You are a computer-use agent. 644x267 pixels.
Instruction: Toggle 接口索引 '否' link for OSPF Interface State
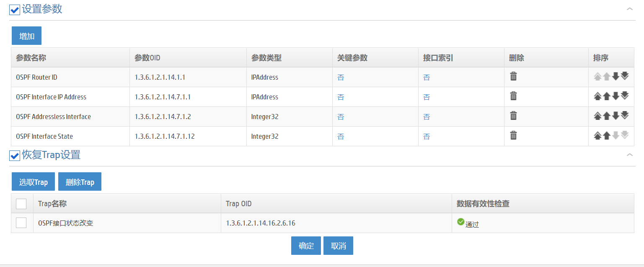point(427,137)
